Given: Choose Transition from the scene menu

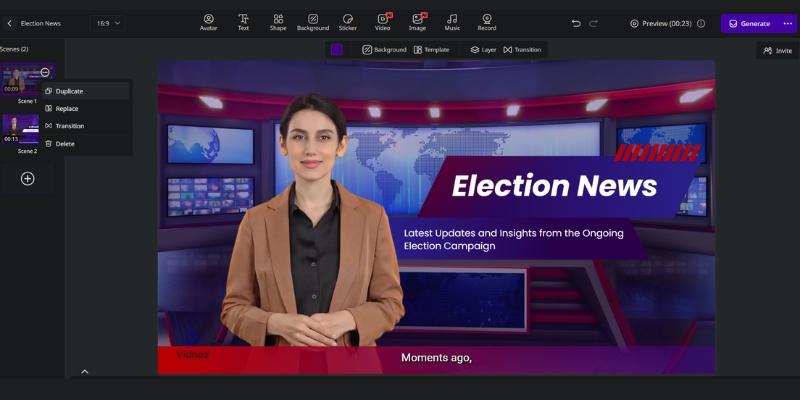Looking at the screenshot, I should (86, 126).
